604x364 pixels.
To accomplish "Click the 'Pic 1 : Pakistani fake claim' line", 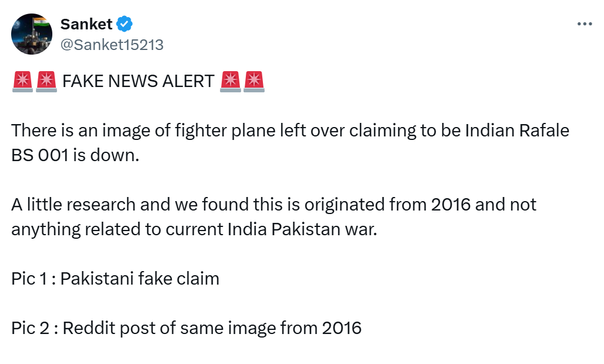I will (115, 278).
